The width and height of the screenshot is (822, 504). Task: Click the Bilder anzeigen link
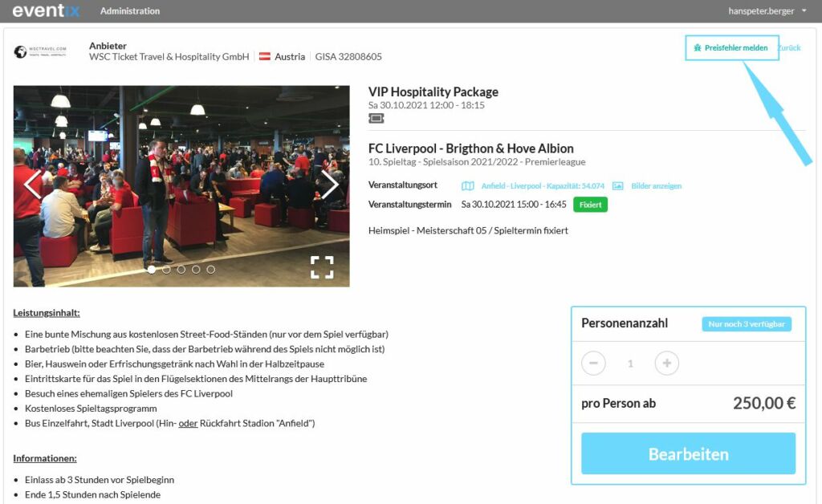click(x=657, y=186)
